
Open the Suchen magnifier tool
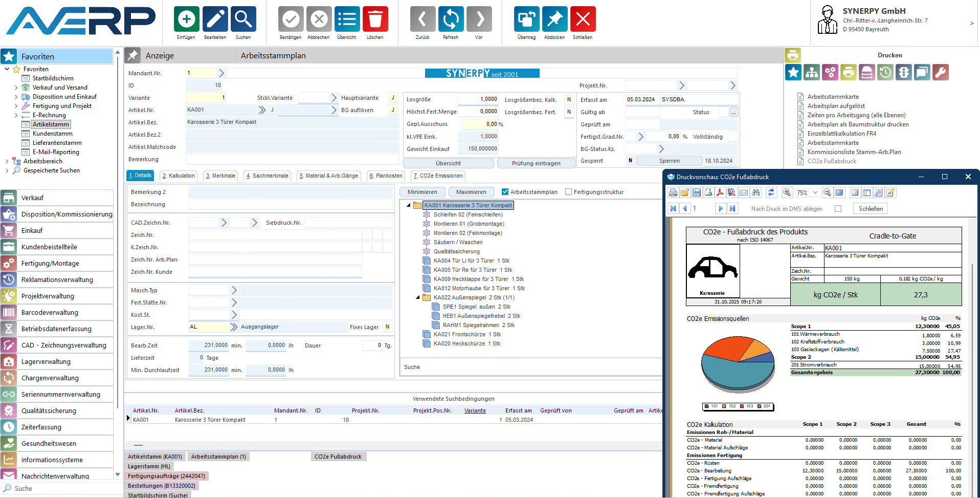click(x=243, y=19)
